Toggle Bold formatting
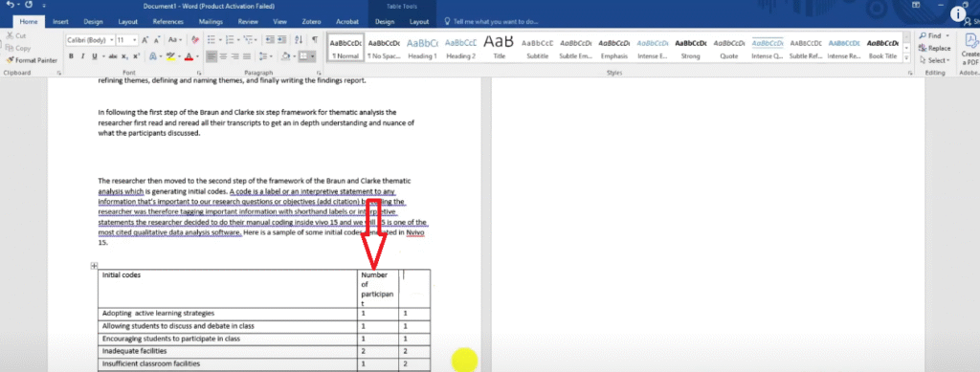980x372 pixels. tap(71, 56)
